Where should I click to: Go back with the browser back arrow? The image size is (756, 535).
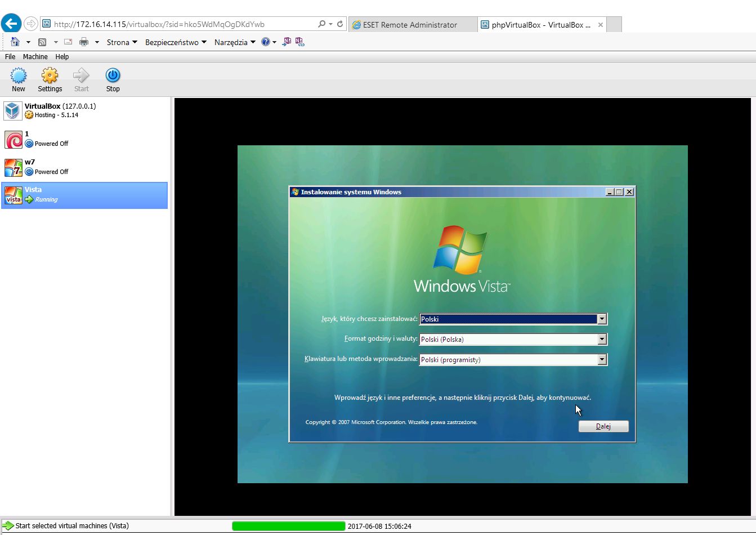tap(11, 24)
